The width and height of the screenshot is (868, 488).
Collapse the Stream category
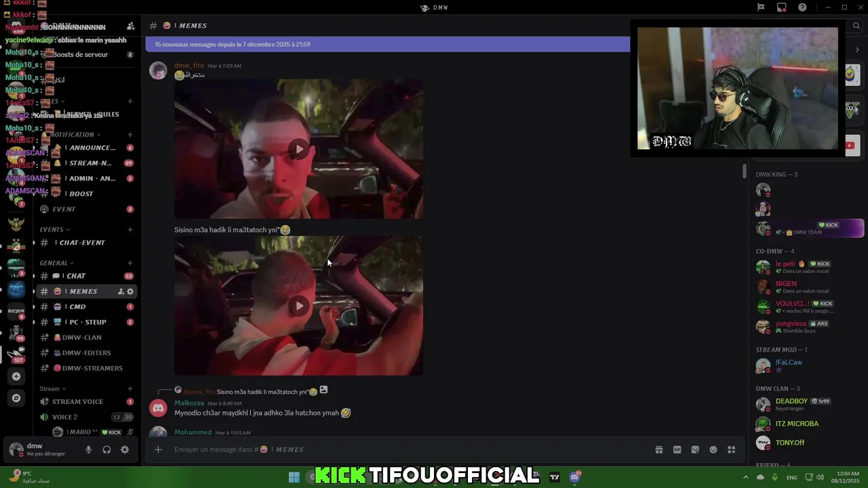52,389
